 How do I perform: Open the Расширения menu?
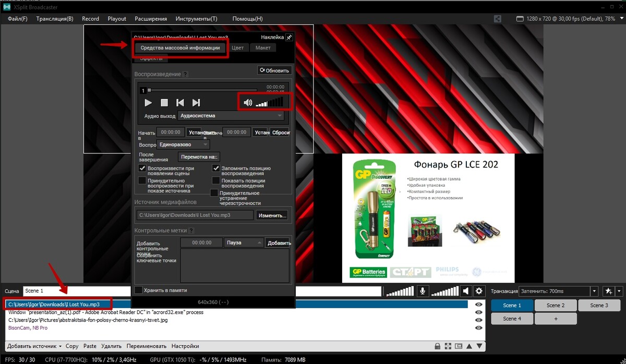151,19
